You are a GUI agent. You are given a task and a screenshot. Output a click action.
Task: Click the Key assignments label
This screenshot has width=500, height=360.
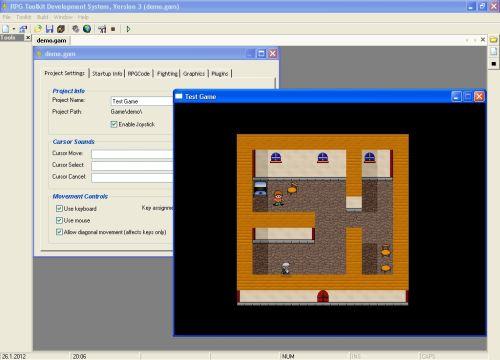tap(157, 208)
